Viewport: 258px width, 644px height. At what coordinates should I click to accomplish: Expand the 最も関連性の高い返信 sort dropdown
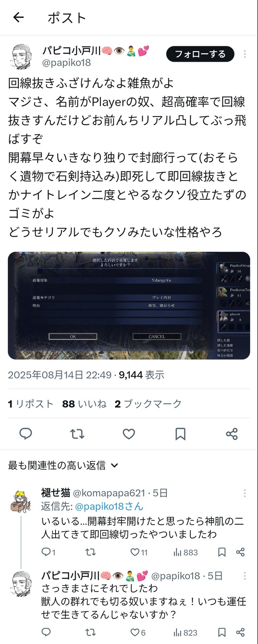coord(63,465)
